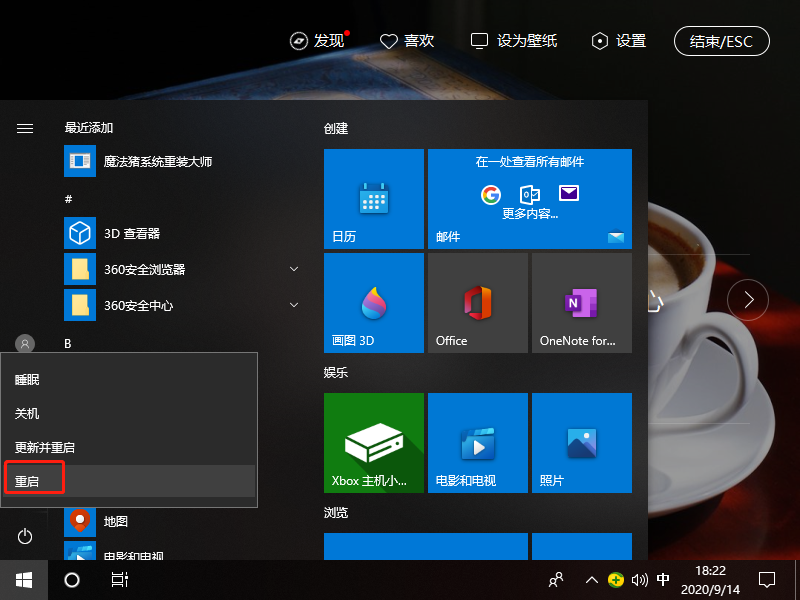Viewport: 800px width, 600px height.
Task: Open the Office tile
Action: click(477, 302)
